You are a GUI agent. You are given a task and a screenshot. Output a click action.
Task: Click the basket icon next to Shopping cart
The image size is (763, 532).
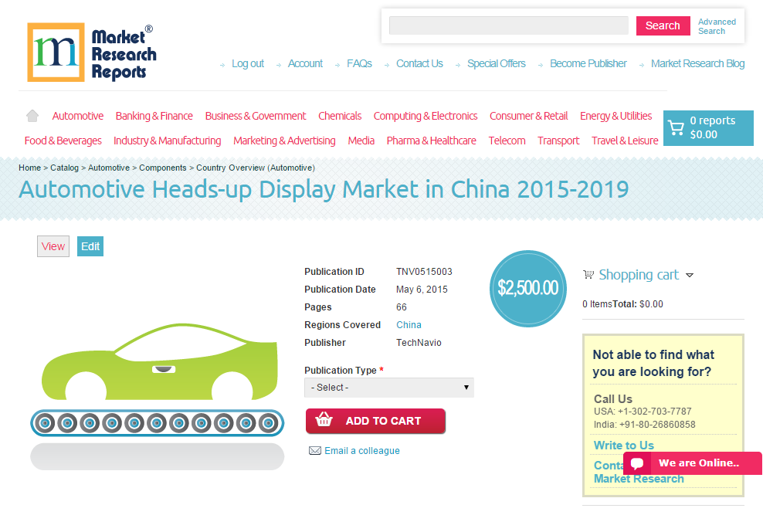(x=588, y=274)
